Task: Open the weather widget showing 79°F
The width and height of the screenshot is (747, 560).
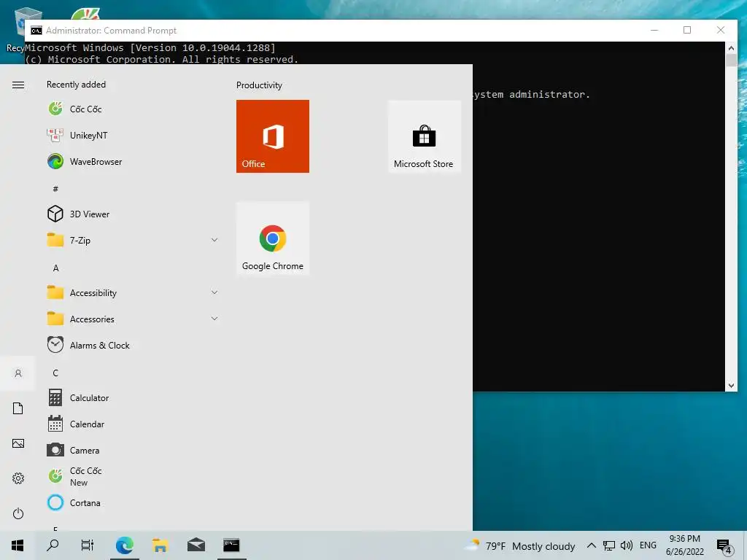Action: pyautogui.click(x=520, y=545)
